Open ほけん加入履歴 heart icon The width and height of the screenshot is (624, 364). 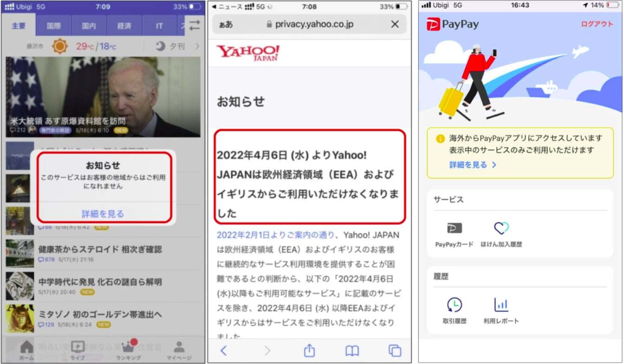pyautogui.click(x=501, y=229)
